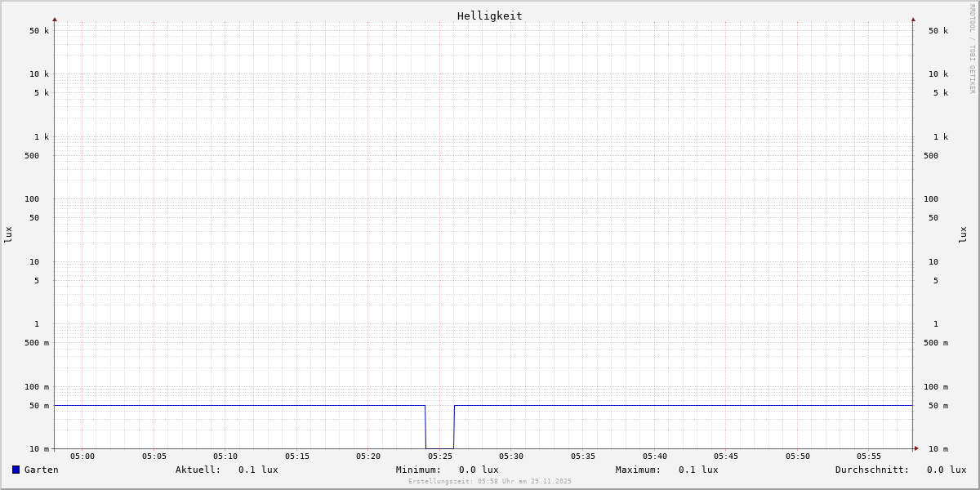Select the 05:55 time axis label

(x=869, y=457)
